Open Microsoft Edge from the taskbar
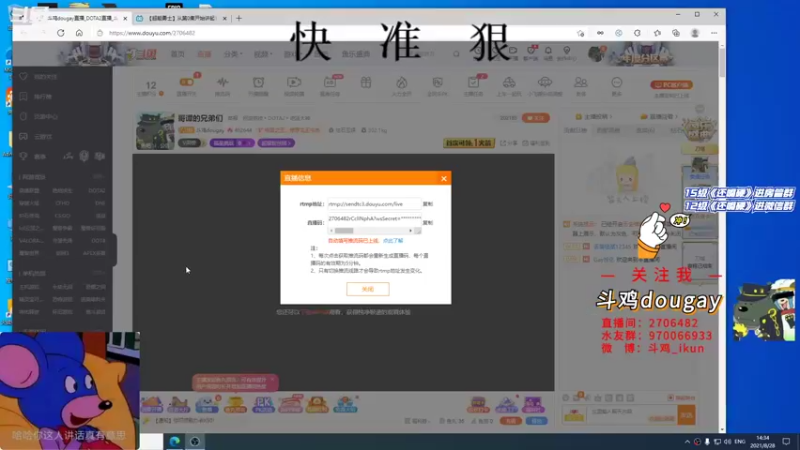800x450 pixels. [x=174, y=441]
